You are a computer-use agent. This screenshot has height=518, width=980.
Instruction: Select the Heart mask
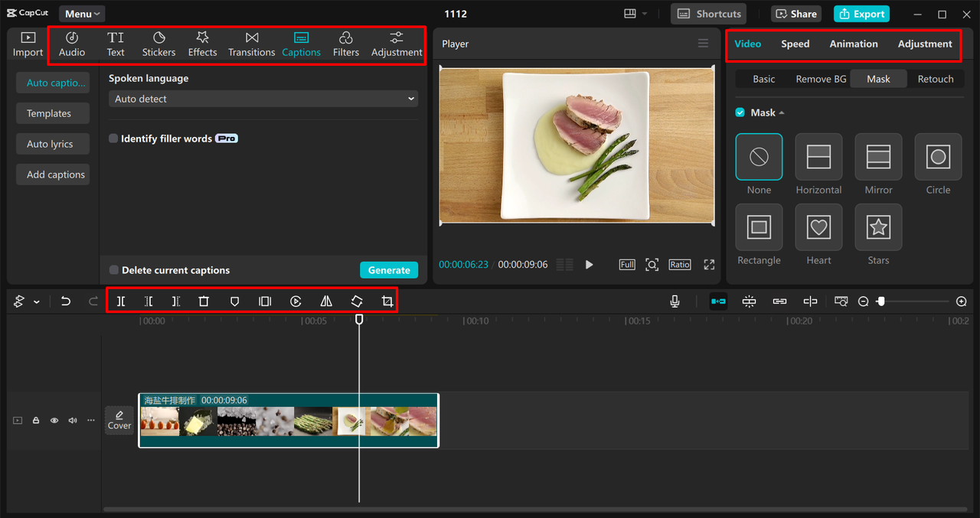[818, 226]
